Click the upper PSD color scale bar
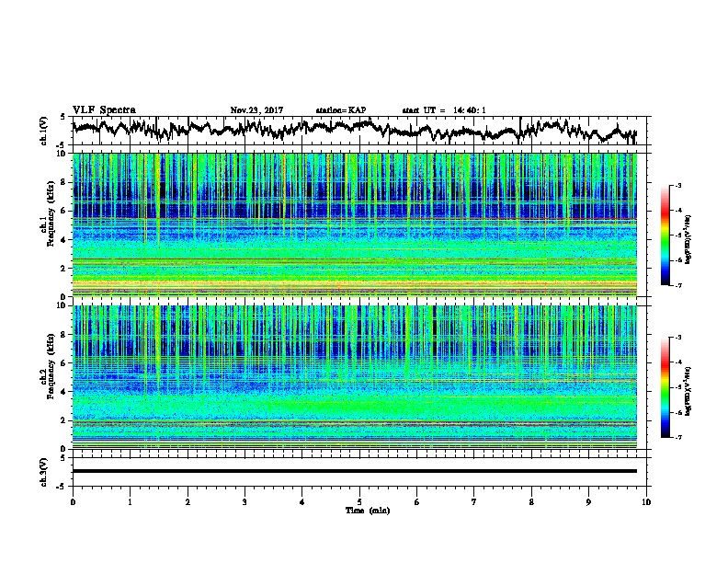The width and height of the screenshot is (728, 563). coord(665,236)
